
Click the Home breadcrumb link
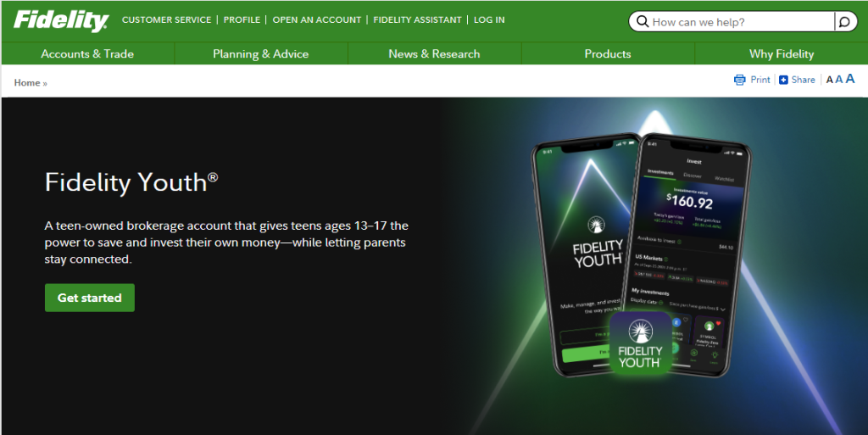(27, 83)
